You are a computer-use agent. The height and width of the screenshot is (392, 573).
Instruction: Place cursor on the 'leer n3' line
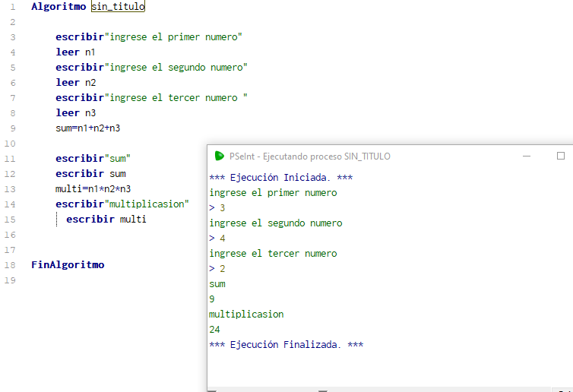[x=75, y=113]
